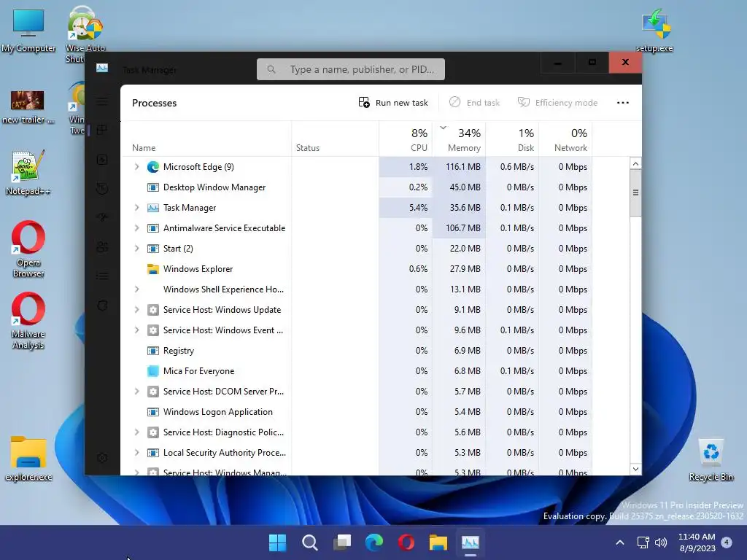Open the clock and date flyout
This screenshot has width=747, height=560.
(x=697, y=542)
